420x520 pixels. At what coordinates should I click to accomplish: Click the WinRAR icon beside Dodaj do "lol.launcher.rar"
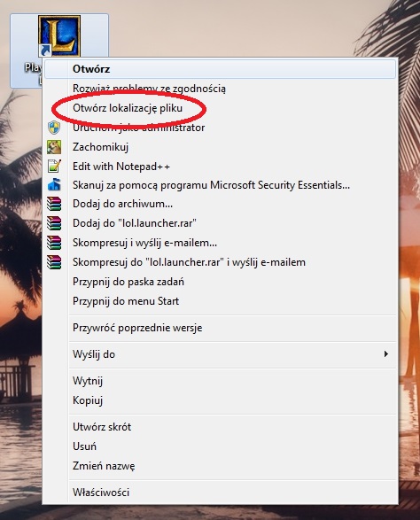(54, 223)
